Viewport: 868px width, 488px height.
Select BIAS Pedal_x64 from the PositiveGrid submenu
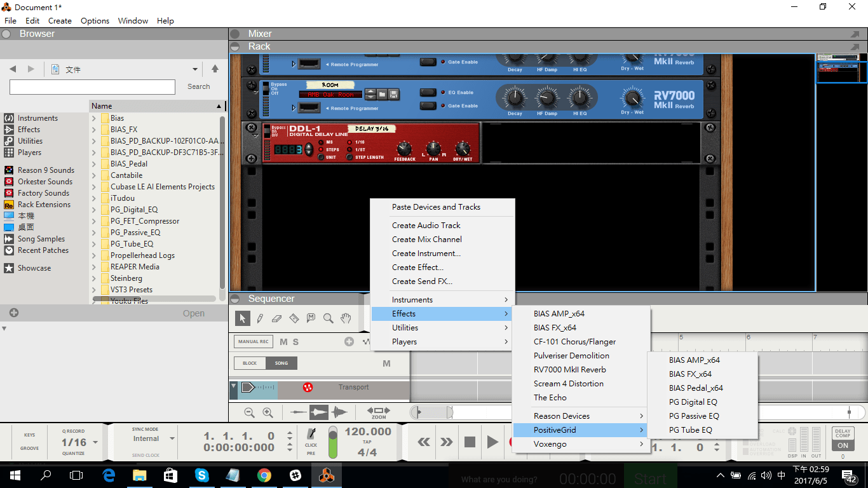pyautogui.click(x=695, y=388)
